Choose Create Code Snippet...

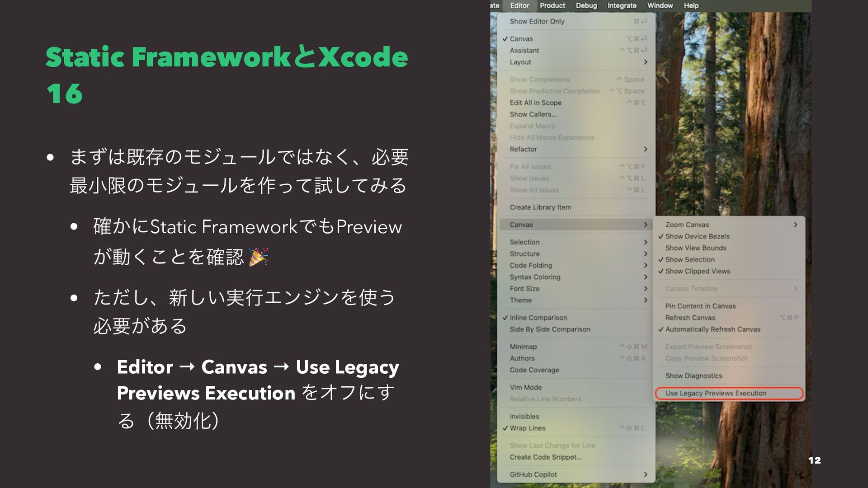[x=576, y=457]
